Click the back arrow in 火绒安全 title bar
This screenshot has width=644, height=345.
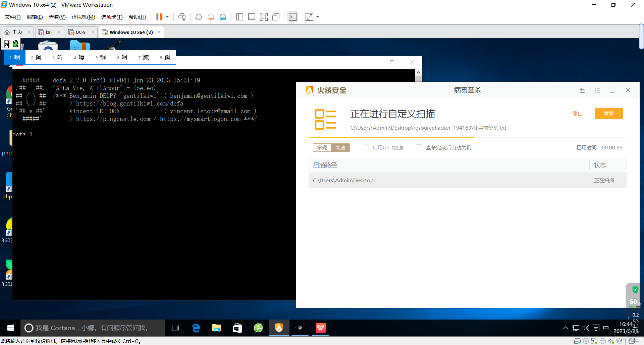point(582,90)
